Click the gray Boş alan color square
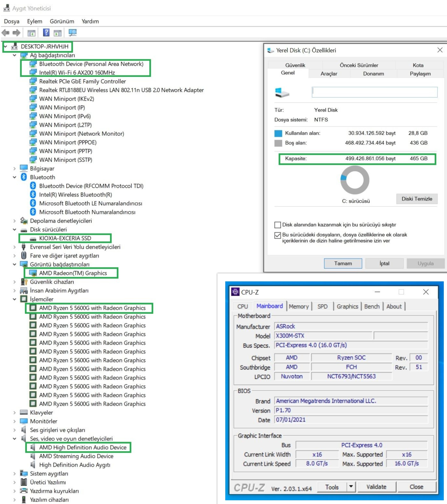The width and height of the screenshot is (447, 504). tap(278, 143)
